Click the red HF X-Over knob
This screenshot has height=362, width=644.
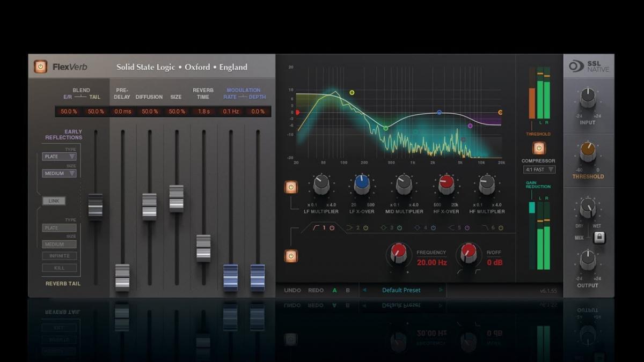[x=446, y=185]
